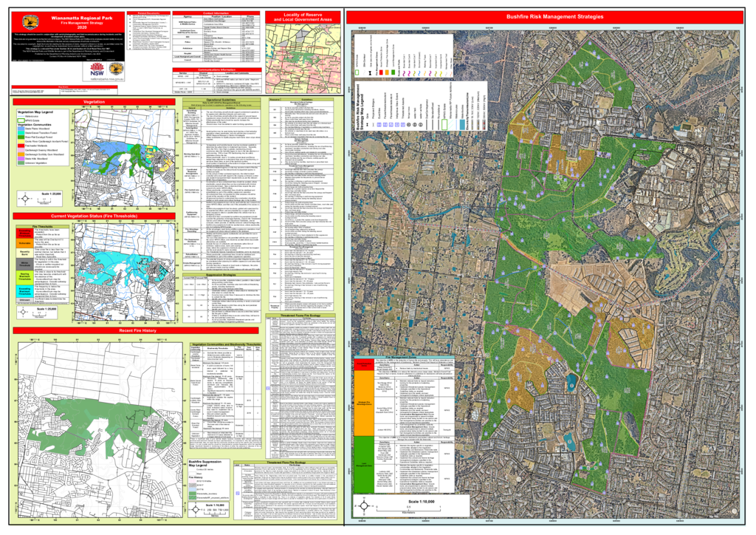Click the cyan Exceeding Maximum Thresholds box
Screen dimensions: 756x535
[24, 291]
